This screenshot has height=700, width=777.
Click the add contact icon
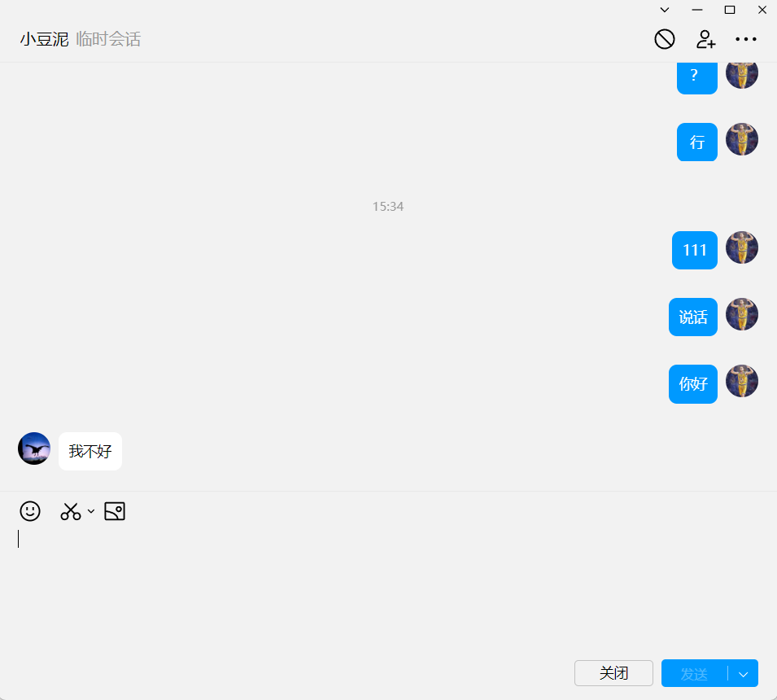705,39
